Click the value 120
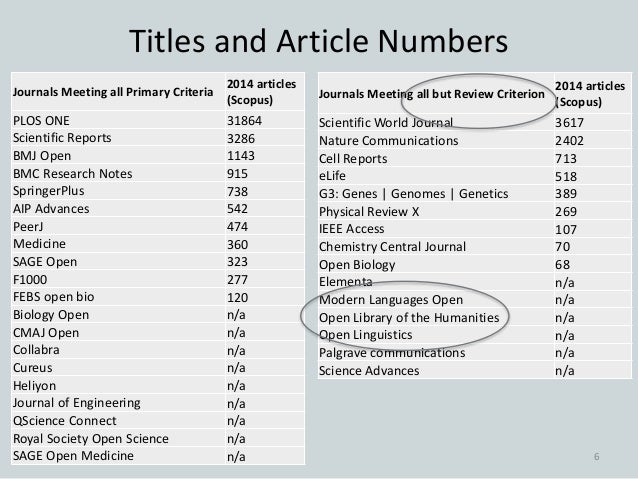Image resolution: width=638 pixels, height=479 pixels. (x=237, y=297)
